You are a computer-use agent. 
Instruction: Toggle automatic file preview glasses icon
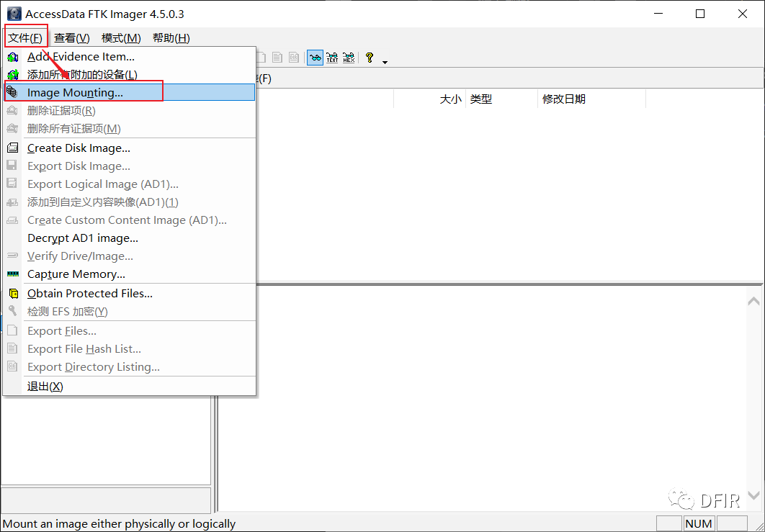(316, 58)
